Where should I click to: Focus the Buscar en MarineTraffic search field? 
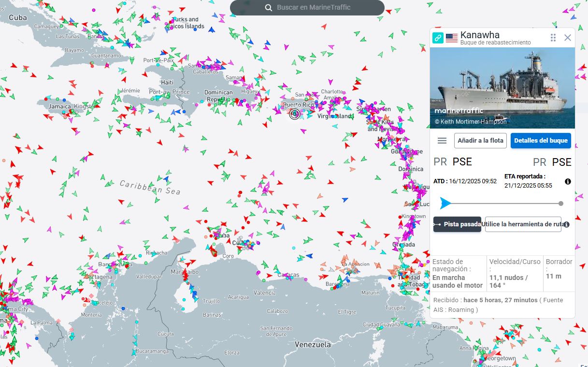click(x=314, y=8)
